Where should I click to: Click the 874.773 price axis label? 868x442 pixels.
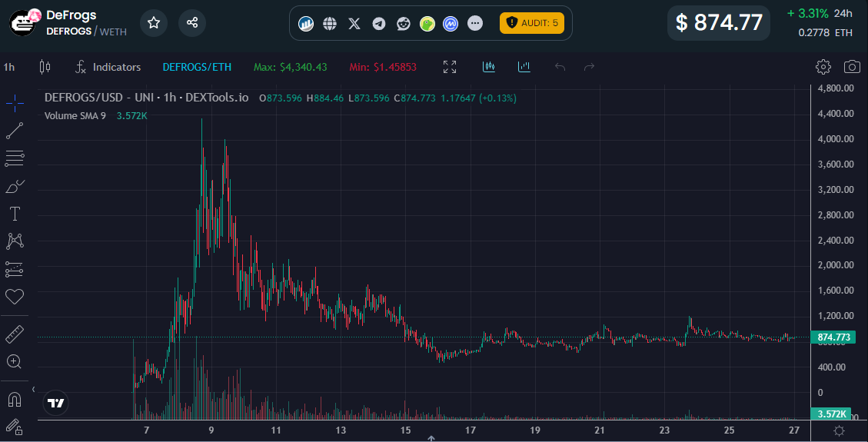click(x=833, y=337)
